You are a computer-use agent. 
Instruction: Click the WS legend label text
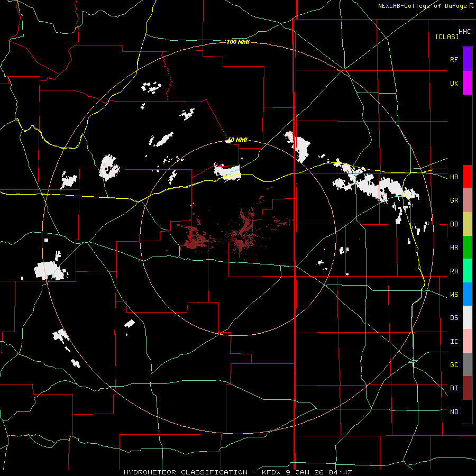click(454, 295)
